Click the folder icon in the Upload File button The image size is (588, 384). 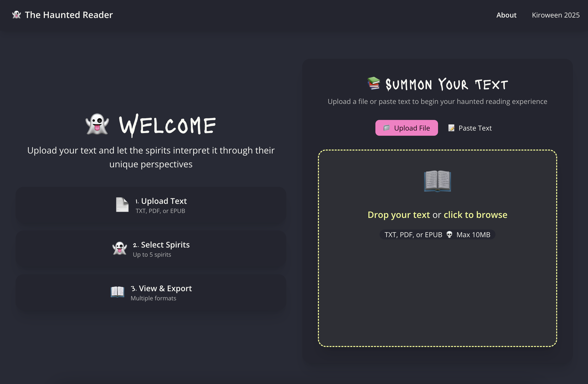pos(386,128)
